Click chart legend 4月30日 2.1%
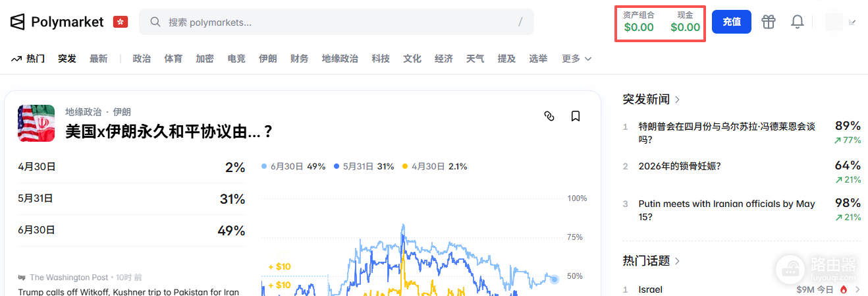 [x=435, y=167]
